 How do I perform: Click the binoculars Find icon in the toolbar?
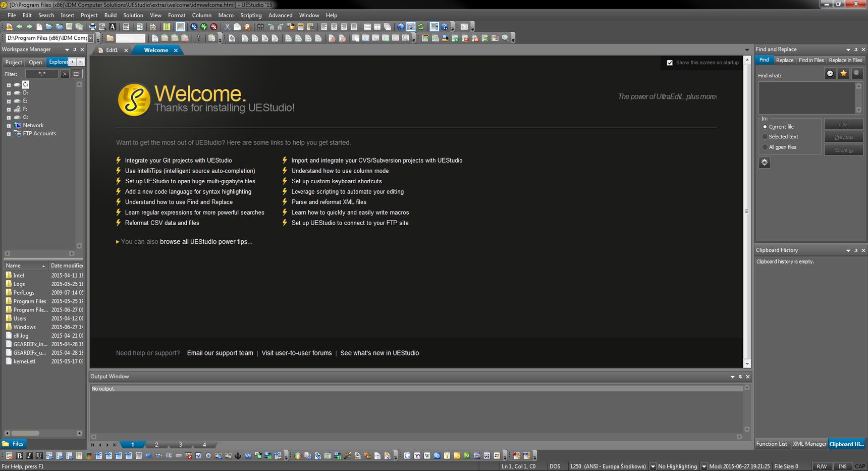[x=260, y=27]
